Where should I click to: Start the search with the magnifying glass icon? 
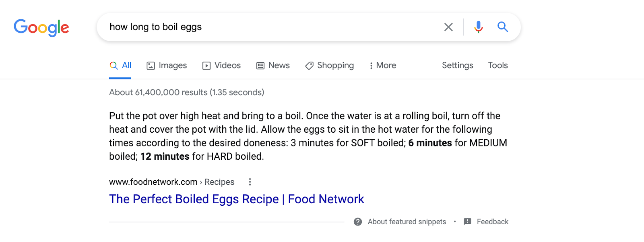pos(502,27)
